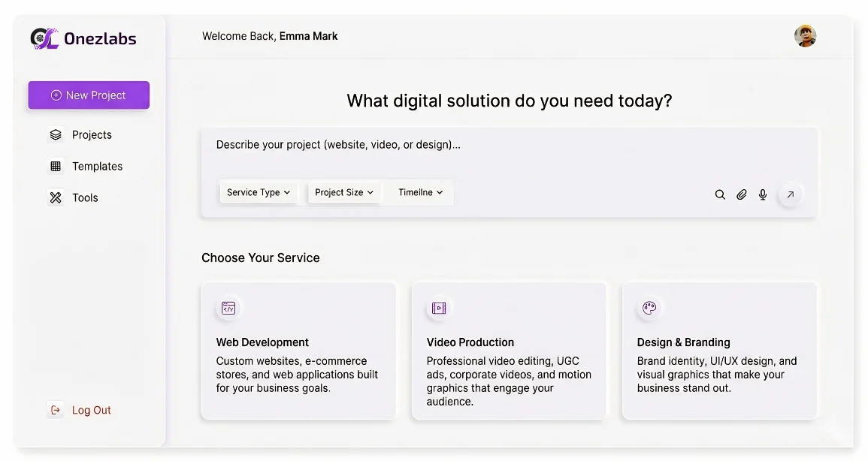Attach a file with the paperclip icon
The height and width of the screenshot is (464, 868).
[x=741, y=194]
